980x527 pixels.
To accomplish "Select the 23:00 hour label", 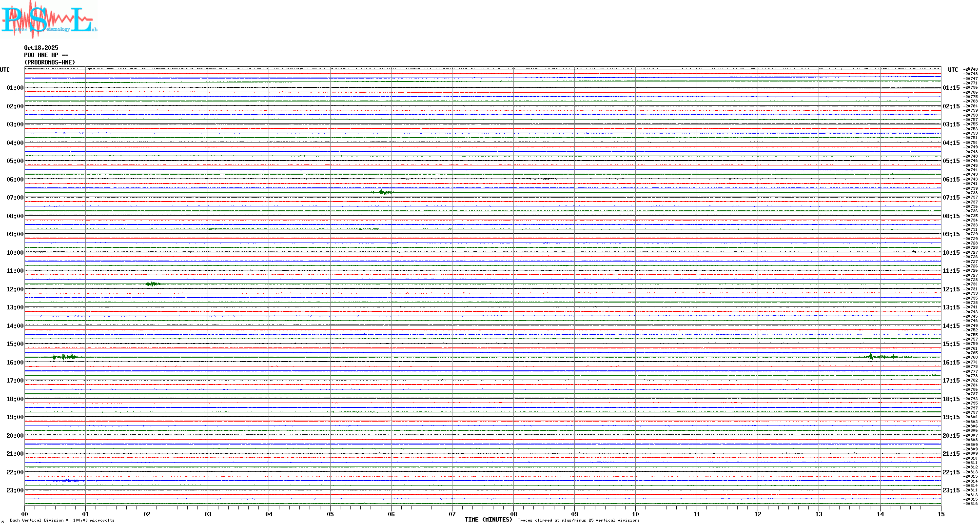I will click(x=15, y=490).
